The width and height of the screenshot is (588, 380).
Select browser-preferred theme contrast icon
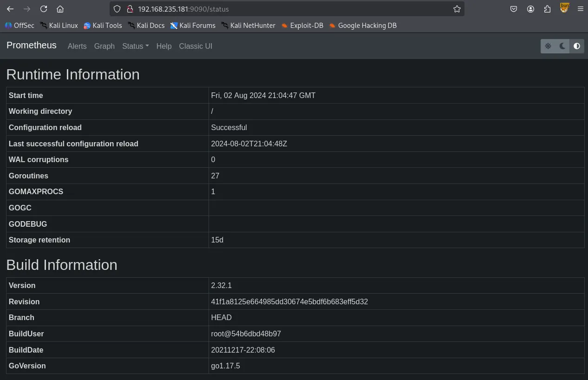tap(577, 46)
